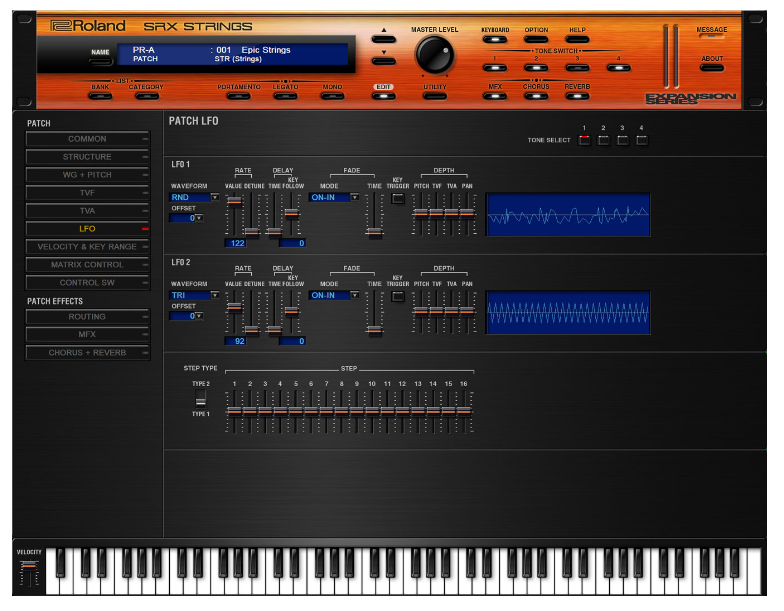Open the Keyboard panel button
The image size is (784, 611).
tap(495, 40)
